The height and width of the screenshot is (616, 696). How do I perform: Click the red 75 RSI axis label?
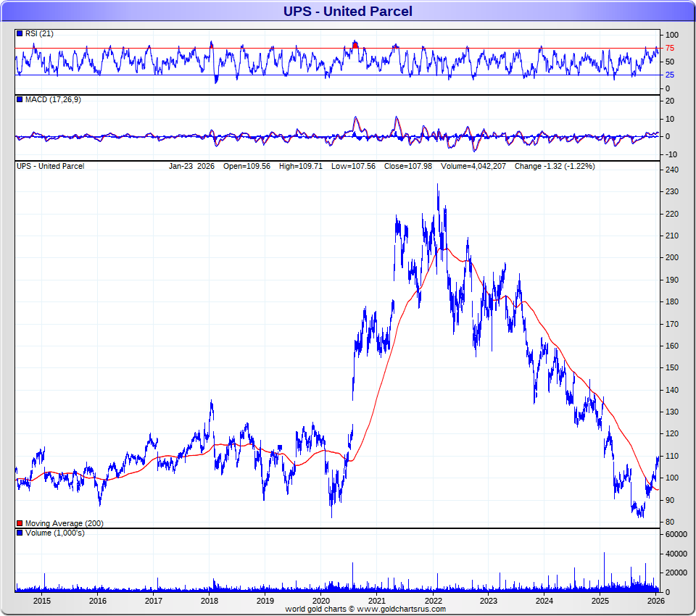pyautogui.click(x=669, y=48)
